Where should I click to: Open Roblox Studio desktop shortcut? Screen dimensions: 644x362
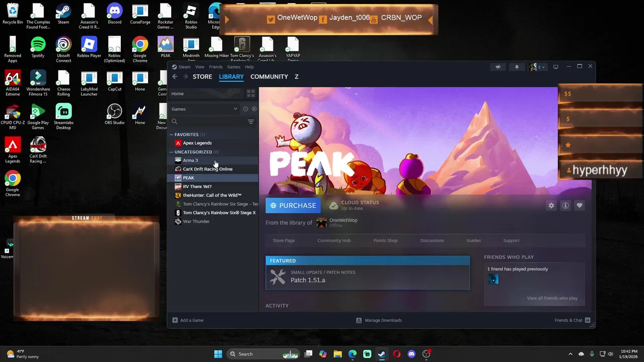pyautogui.click(x=191, y=17)
